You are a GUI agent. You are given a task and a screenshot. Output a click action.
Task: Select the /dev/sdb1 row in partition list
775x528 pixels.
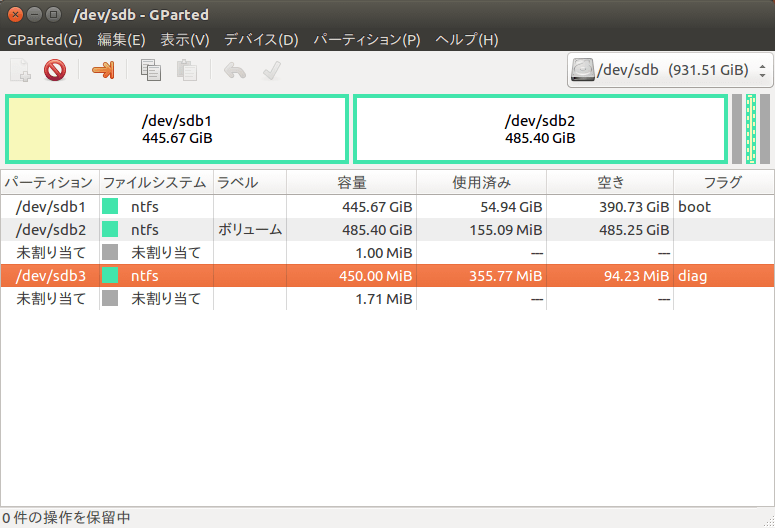[388, 207]
